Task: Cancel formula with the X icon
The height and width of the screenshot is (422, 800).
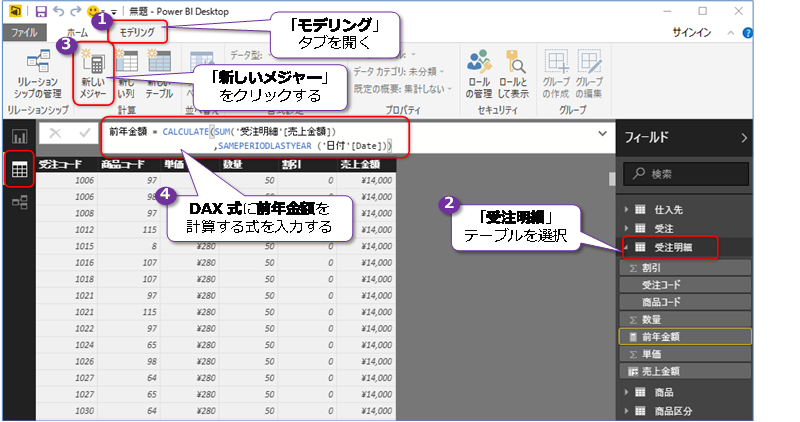Action: [55, 134]
